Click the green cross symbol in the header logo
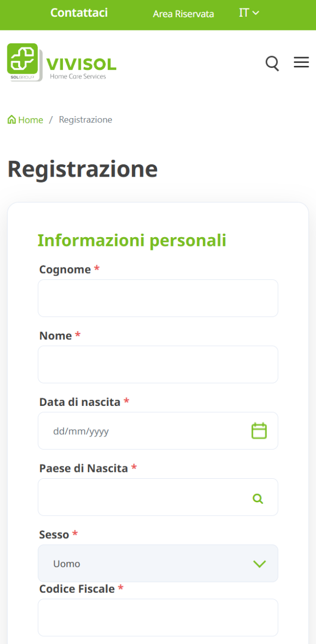This screenshot has width=316, height=644. point(23,59)
